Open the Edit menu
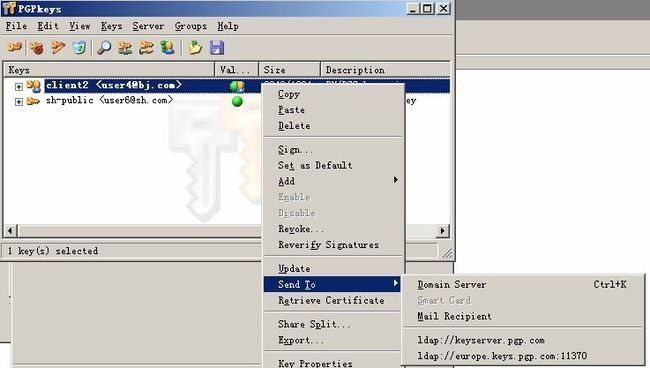 pyautogui.click(x=48, y=26)
